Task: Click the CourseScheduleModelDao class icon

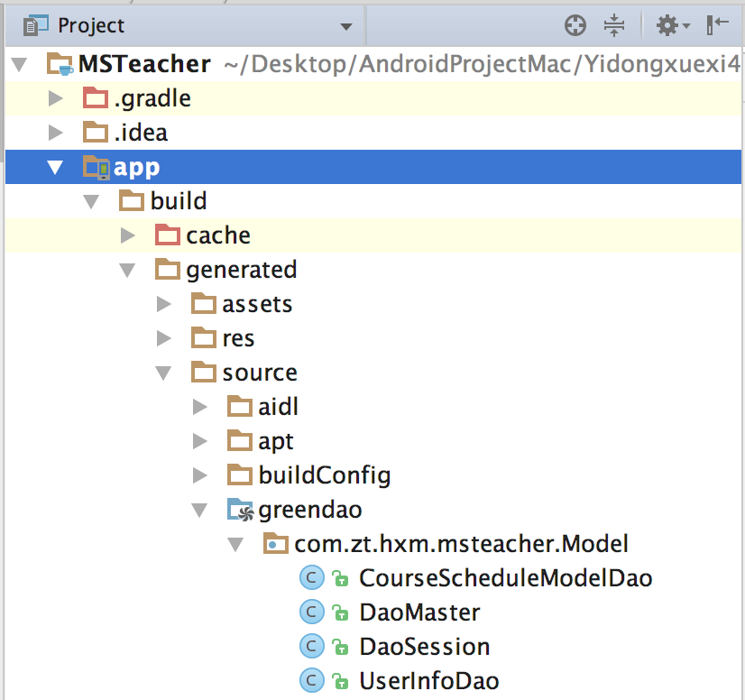Action: click(x=312, y=578)
